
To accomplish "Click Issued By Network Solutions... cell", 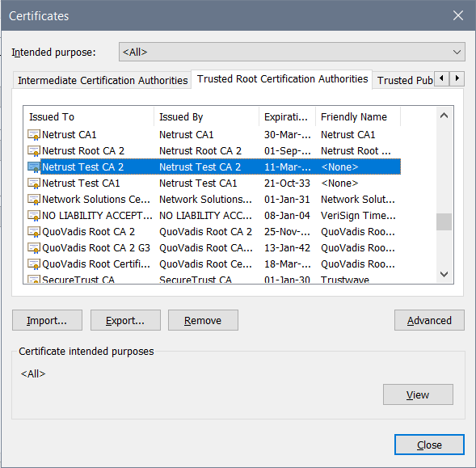I will point(205,199).
